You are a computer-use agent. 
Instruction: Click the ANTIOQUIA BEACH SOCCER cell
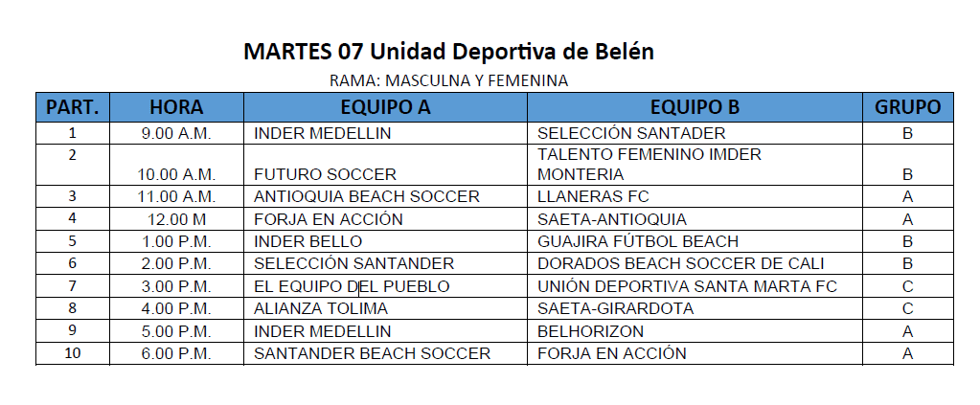pyautogui.click(x=367, y=196)
